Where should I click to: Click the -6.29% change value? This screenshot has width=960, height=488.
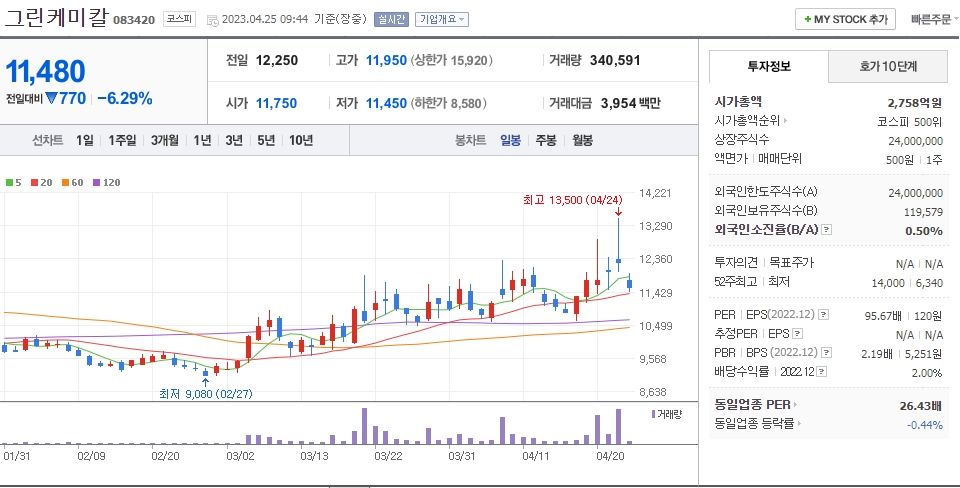point(125,99)
